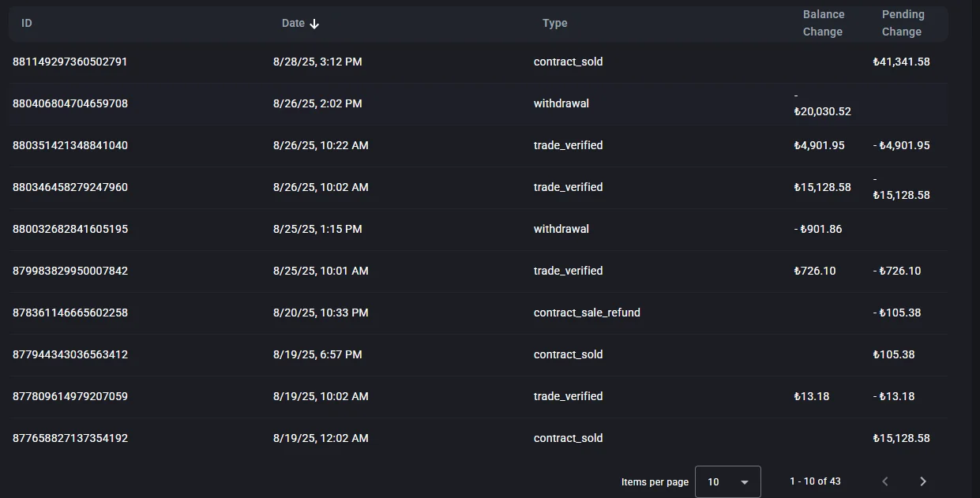Click the ₺41,341.58 pending change amount

pos(901,62)
